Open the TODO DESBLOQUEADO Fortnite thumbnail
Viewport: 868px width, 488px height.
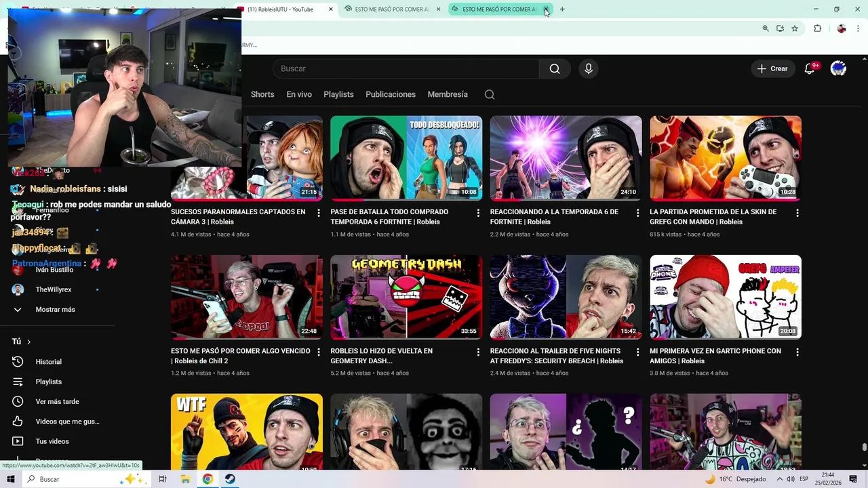coord(406,158)
